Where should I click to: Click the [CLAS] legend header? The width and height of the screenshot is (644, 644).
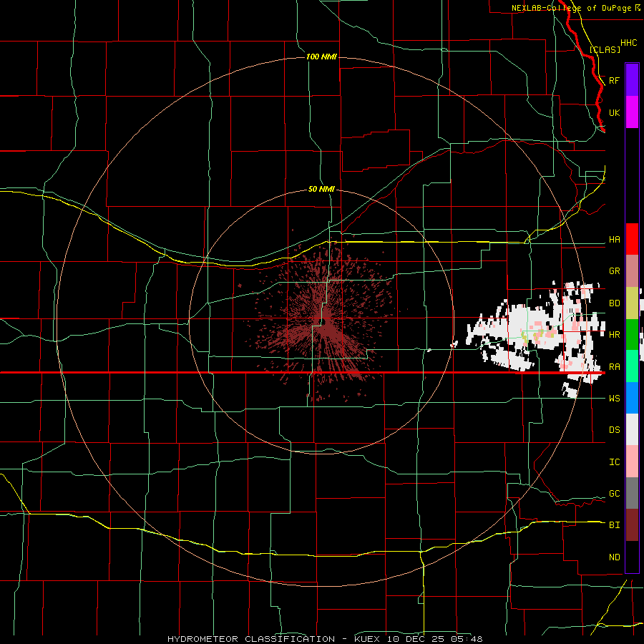[x=605, y=49]
